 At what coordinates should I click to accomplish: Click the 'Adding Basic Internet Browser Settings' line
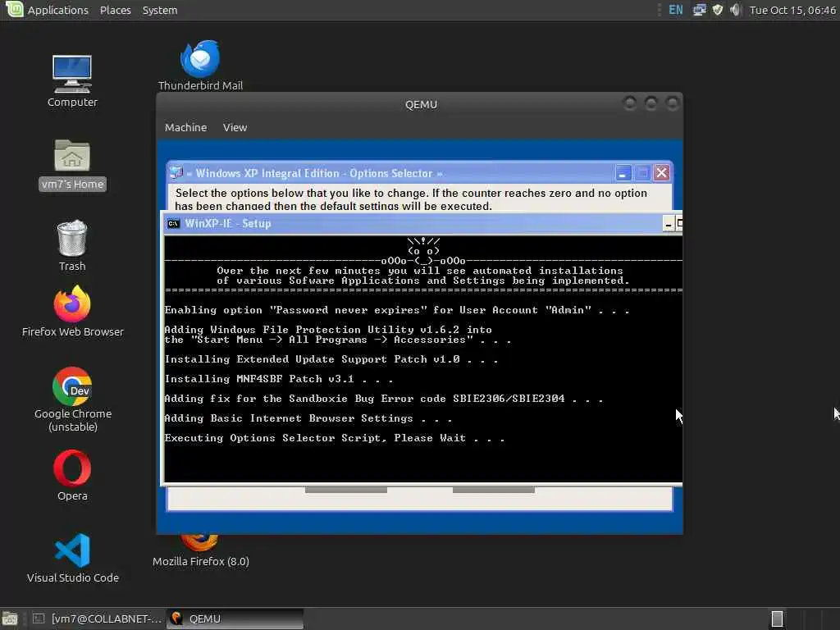pyautogui.click(x=308, y=418)
